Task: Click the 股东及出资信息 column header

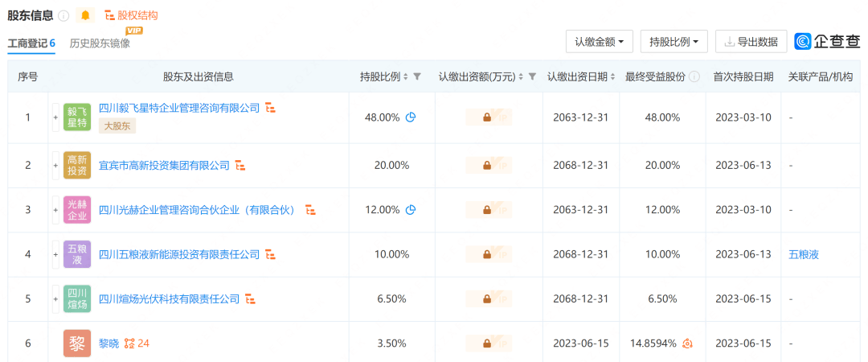Action: pos(199,77)
